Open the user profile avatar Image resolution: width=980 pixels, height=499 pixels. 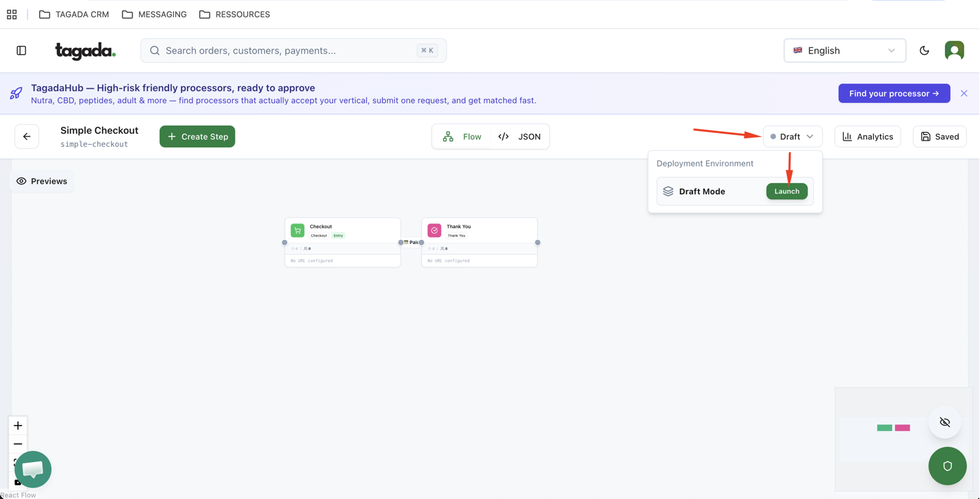(x=954, y=51)
